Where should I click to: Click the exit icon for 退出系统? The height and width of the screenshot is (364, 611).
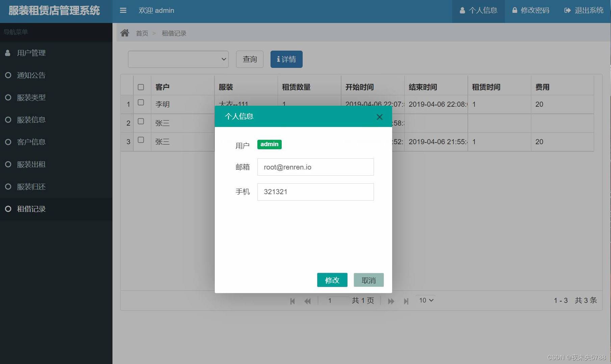[567, 10]
